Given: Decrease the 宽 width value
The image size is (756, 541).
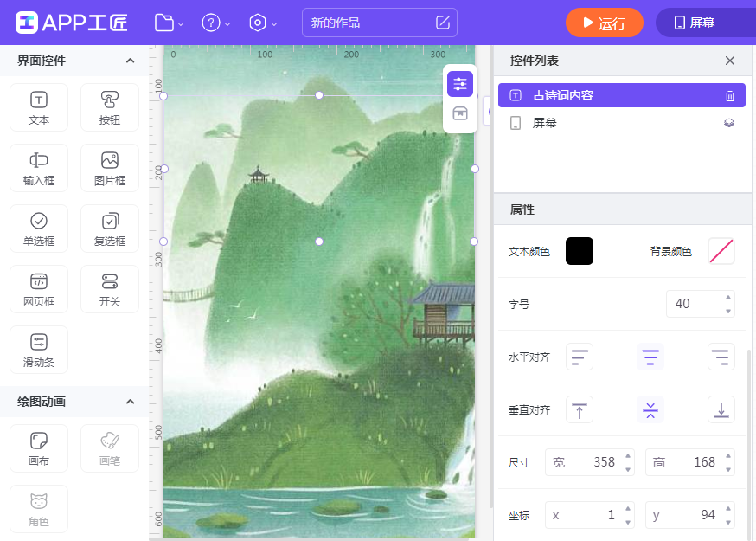Looking at the screenshot, I should pos(628,469).
